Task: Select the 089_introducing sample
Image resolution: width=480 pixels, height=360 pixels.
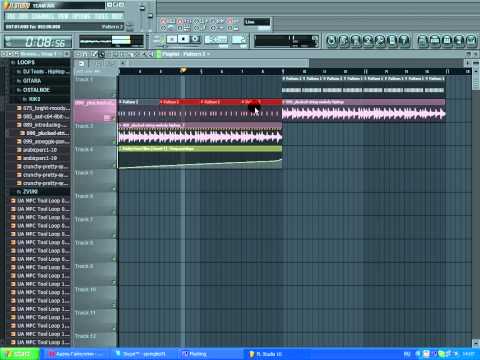Action: (x=44, y=125)
